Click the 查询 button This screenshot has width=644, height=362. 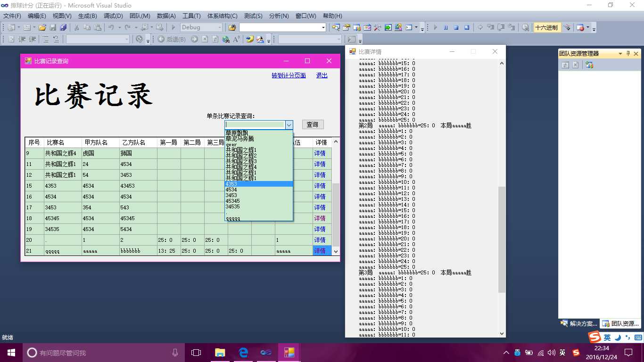(x=313, y=124)
